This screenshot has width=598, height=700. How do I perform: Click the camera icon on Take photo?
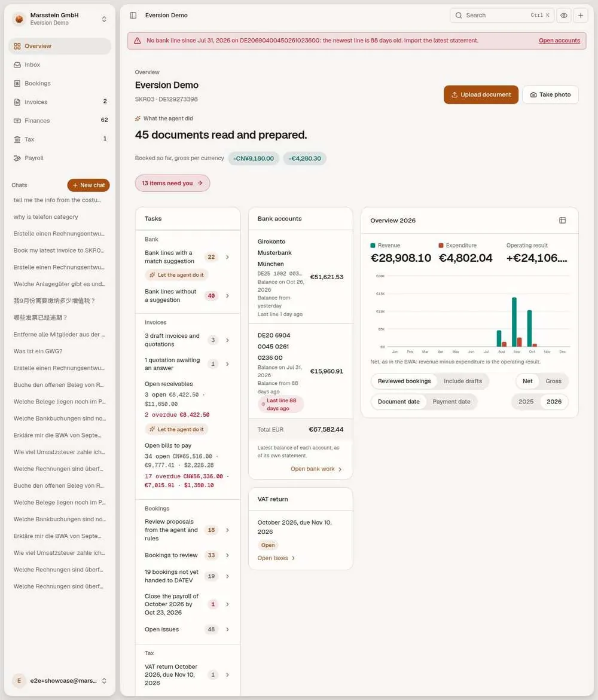coord(533,94)
